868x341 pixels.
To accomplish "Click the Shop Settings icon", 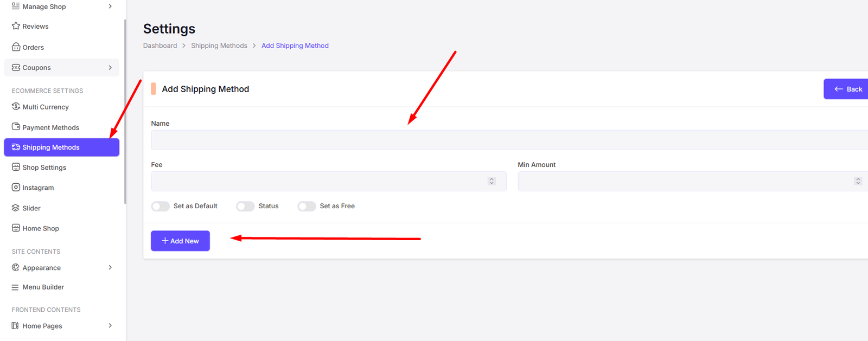I will click(16, 168).
